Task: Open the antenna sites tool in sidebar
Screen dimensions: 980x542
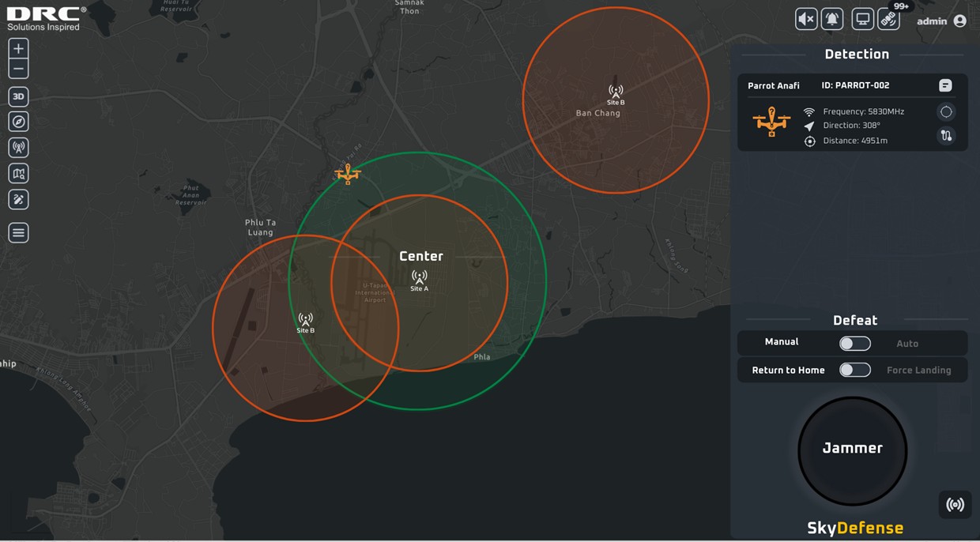Action: 18,147
